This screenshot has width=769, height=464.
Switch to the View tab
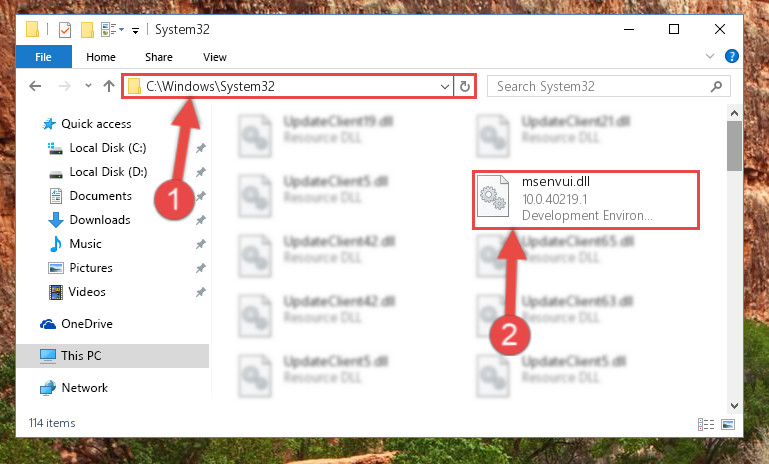coord(215,57)
